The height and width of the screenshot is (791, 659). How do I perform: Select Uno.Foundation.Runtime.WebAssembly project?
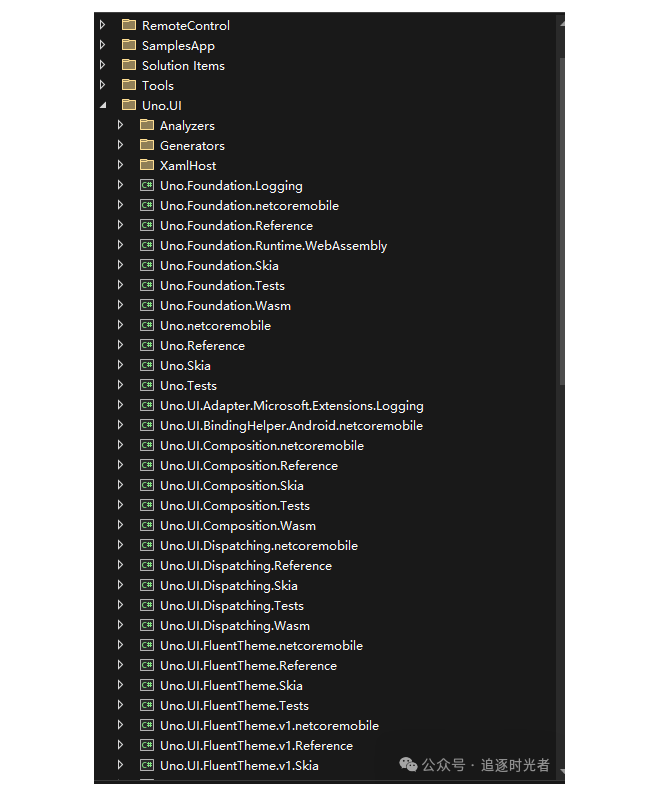[273, 245]
